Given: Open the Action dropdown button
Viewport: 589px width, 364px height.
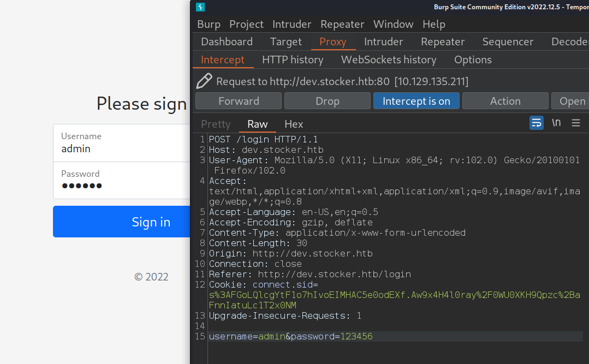Looking at the screenshot, I should tap(505, 101).
